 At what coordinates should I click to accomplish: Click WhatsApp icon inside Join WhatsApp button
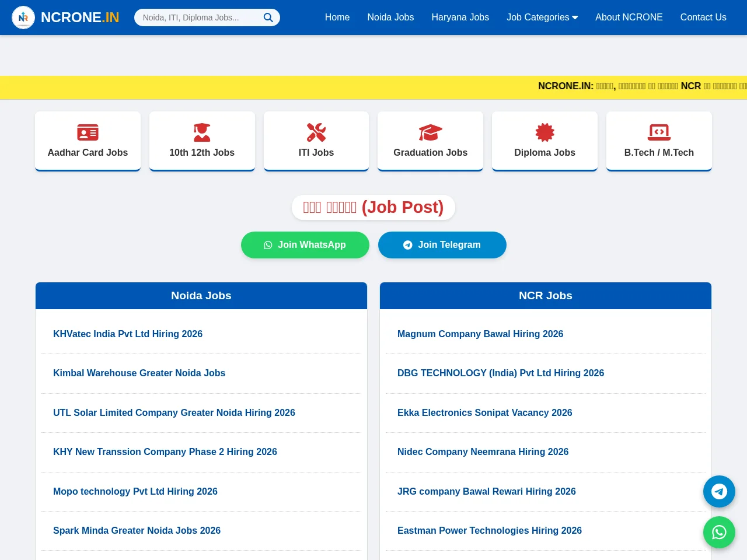(x=268, y=245)
